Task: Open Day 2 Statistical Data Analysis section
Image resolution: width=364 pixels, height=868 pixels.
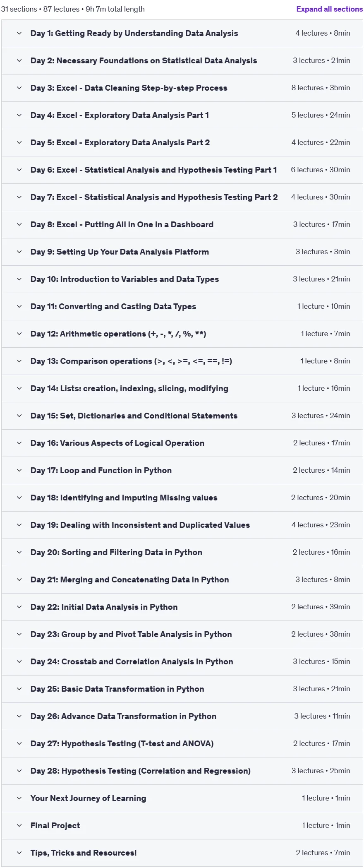Action: pos(182,60)
